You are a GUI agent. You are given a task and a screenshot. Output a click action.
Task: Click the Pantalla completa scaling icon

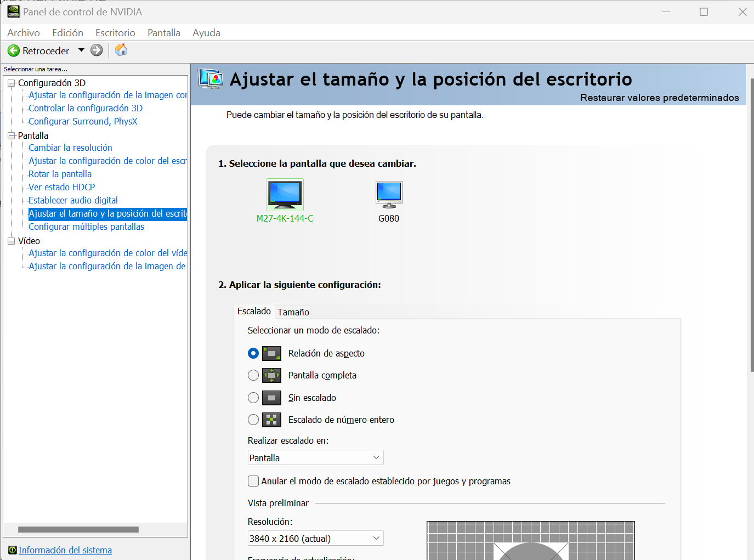pos(271,375)
